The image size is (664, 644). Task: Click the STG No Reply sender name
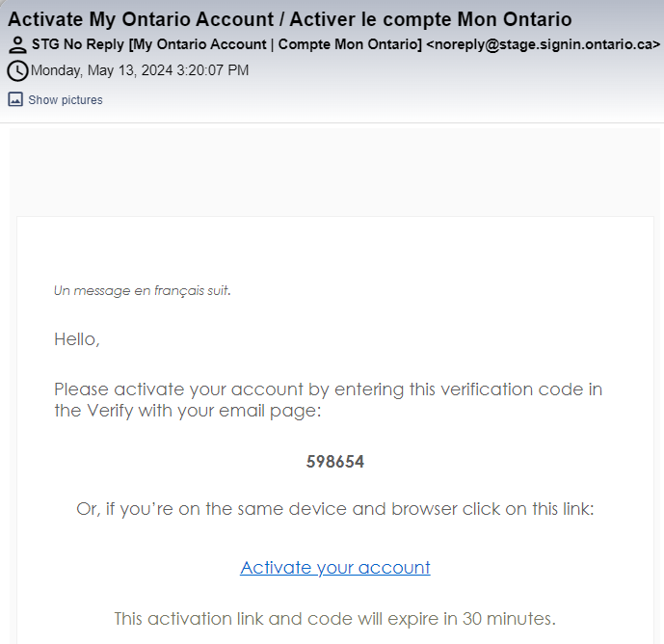(x=78, y=44)
